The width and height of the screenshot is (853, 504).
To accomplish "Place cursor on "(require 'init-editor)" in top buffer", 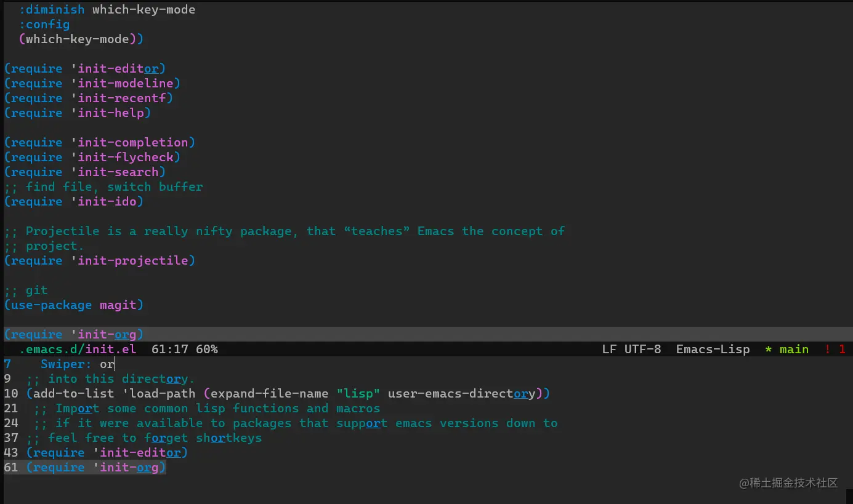I will pos(85,68).
